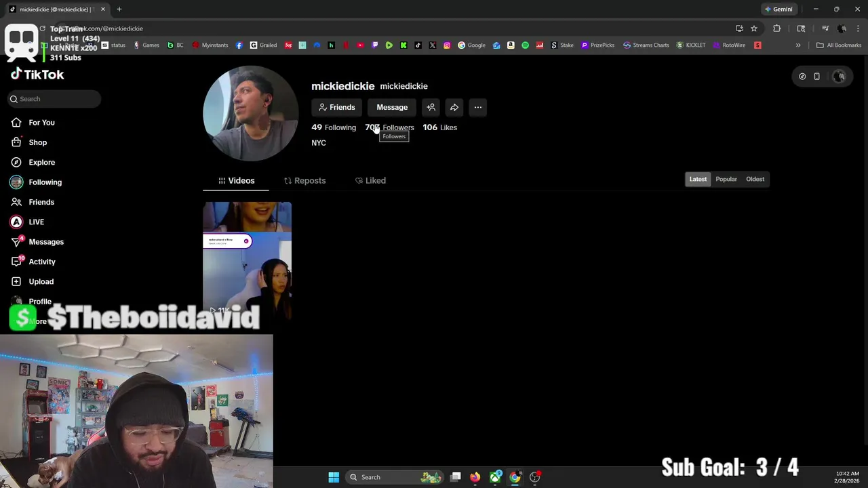Screen dimensions: 868x488
Task: Click the Windows taskbar Search box
Action: pos(395,477)
